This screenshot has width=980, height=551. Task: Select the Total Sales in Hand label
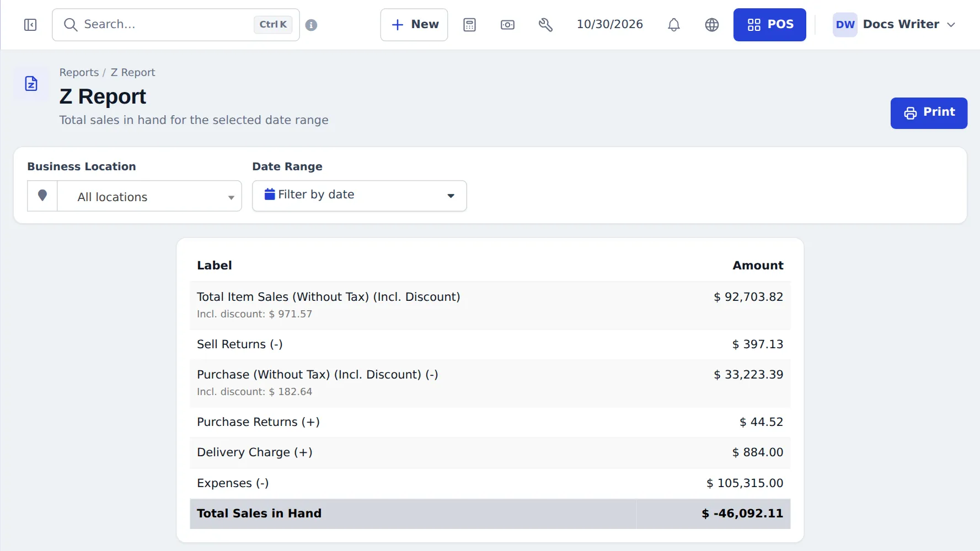pos(259,513)
